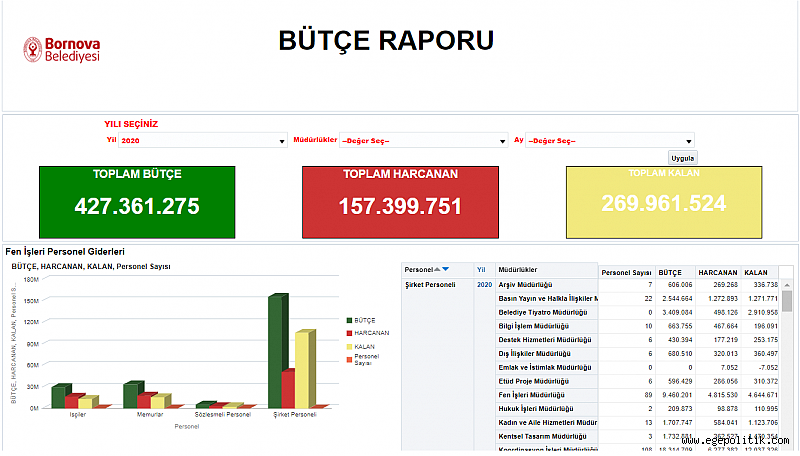Select Basın Yayın ve Halkla İlişkiler row

pyautogui.click(x=548, y=298)
